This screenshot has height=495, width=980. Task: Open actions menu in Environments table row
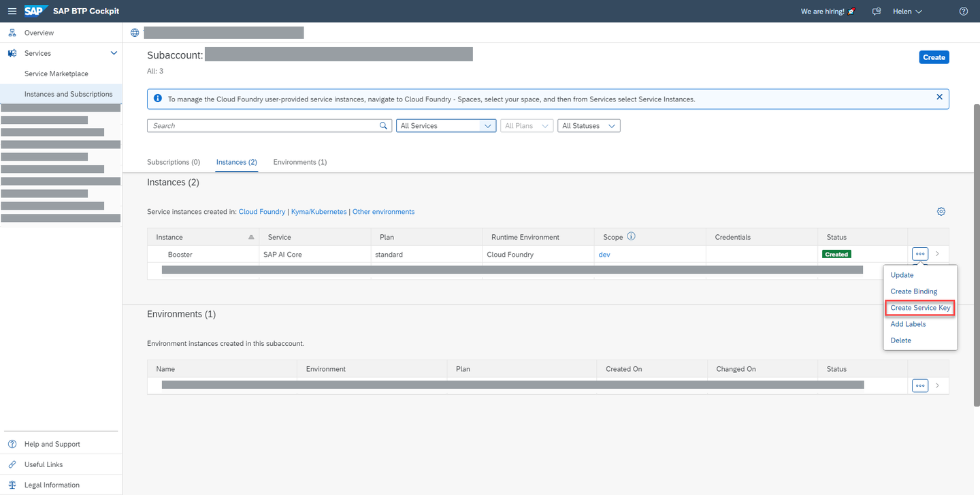point(920,386)
